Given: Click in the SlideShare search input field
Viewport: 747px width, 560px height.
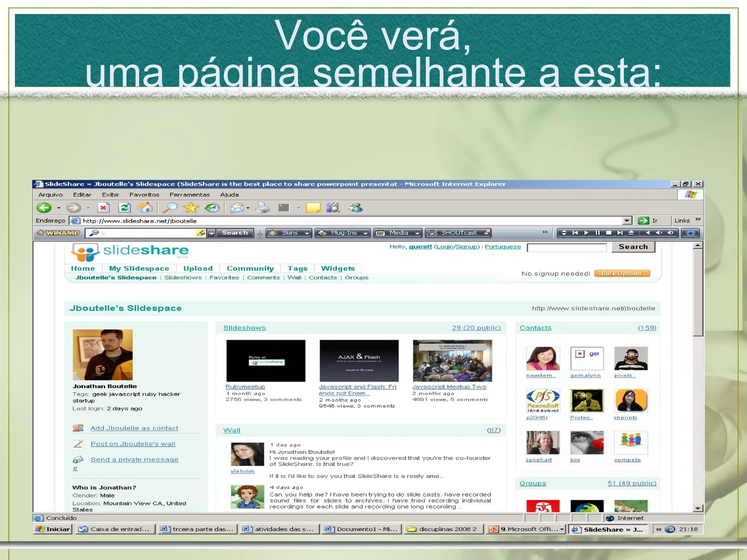Looking at the screenshot, I should point(567,248).
